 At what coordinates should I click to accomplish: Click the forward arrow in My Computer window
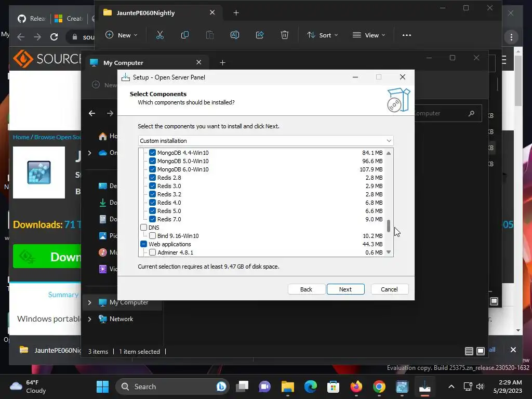click(x=110, y=113)
